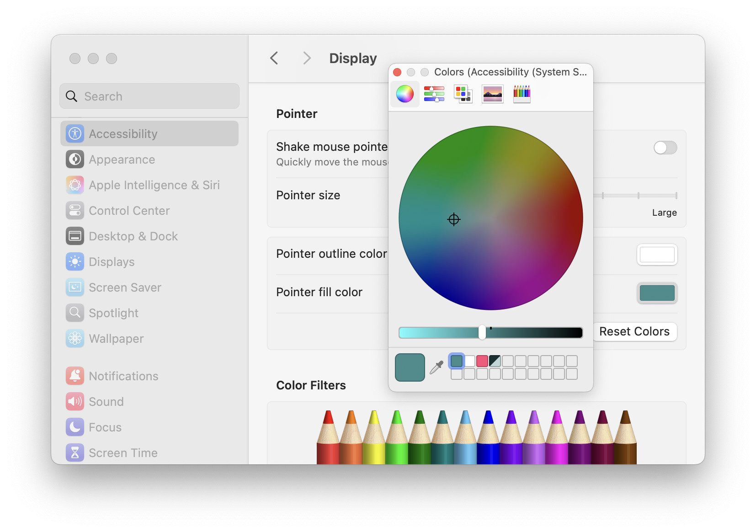Open Desktop & Dock settings

click(x=149, y=236)
